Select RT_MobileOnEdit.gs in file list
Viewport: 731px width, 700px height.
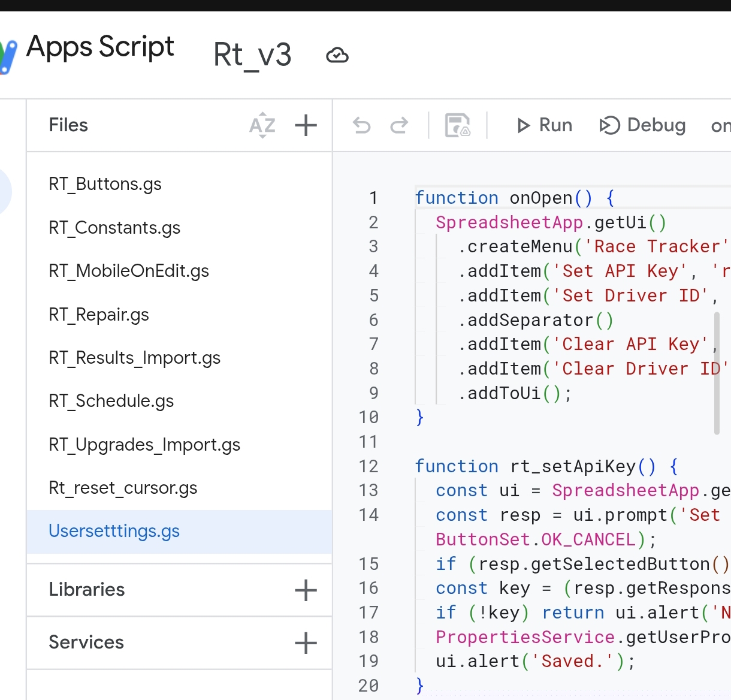click(x=129, y=271)
